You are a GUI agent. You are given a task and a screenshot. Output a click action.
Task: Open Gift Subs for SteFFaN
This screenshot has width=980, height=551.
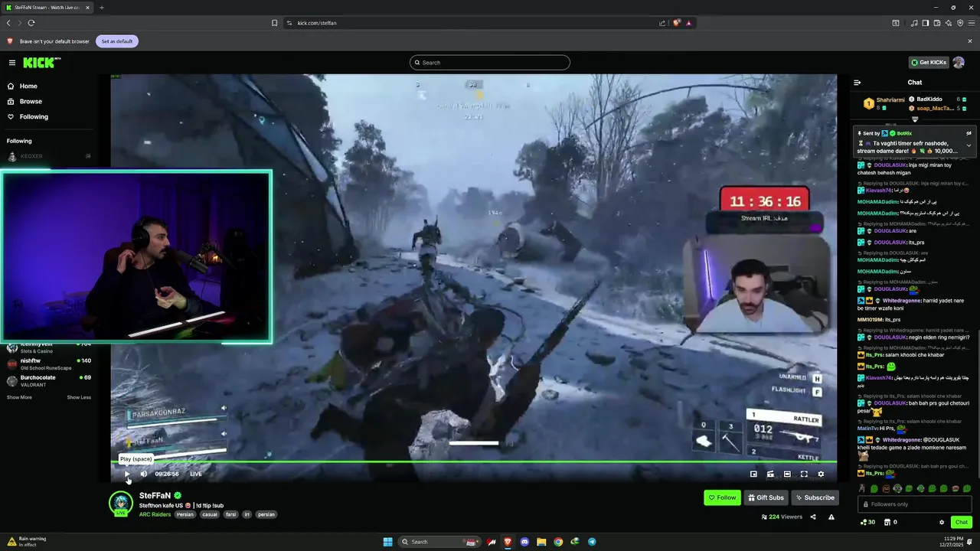[x=766, y=497]
